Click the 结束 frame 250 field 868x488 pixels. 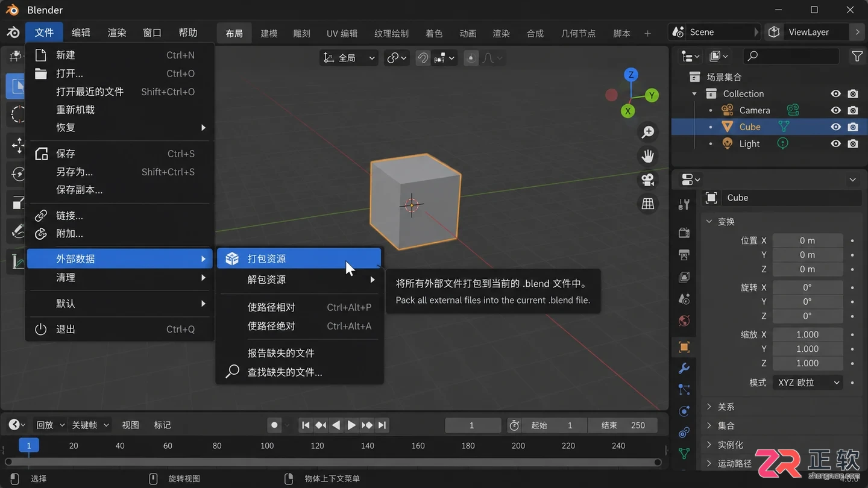(x=623, y=425)
